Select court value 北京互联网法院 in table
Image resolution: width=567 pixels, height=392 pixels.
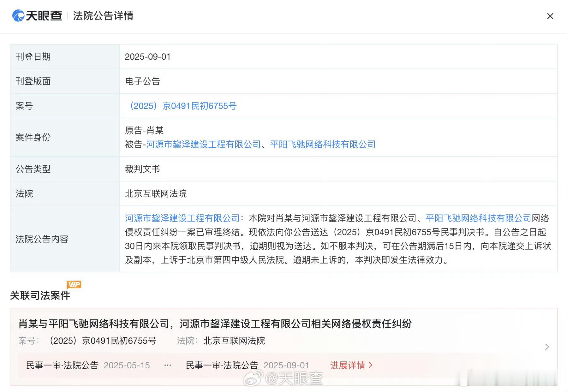pyautogui.click(x=156, y=193)
